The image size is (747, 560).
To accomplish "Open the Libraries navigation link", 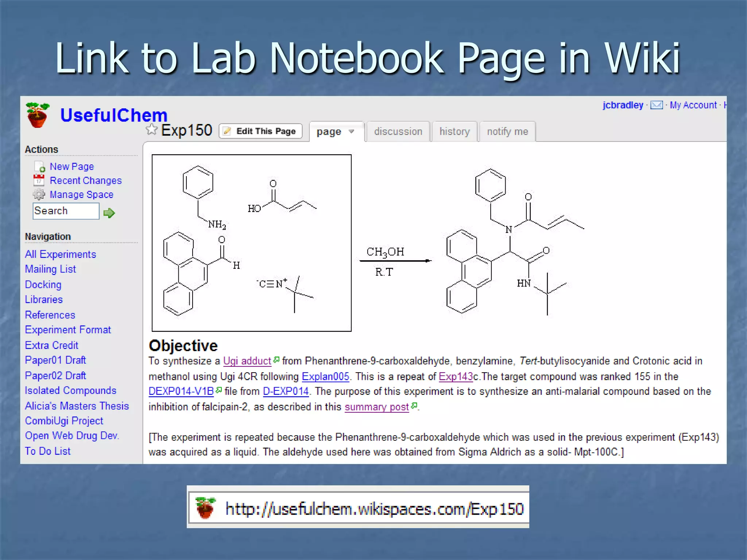I will 44,299.
